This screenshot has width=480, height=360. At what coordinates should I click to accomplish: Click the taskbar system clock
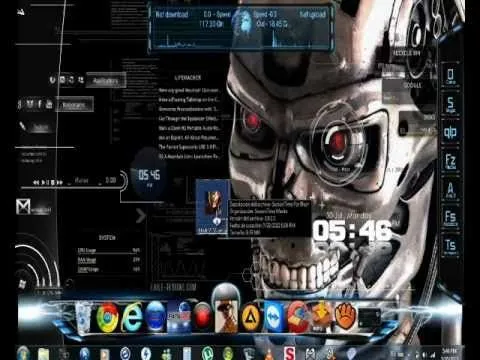449,354
